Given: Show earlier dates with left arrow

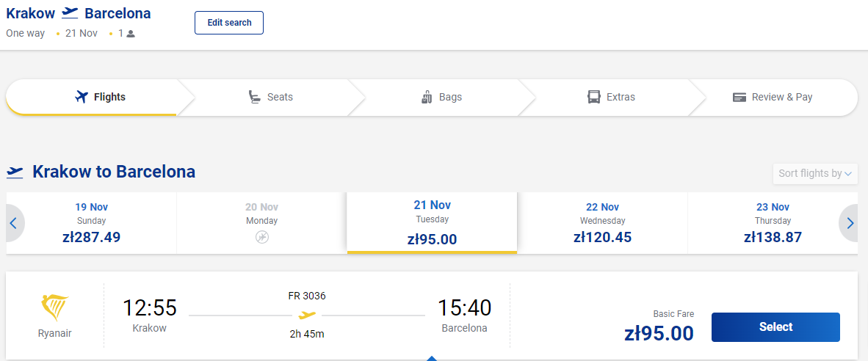Looking at the screenshot, I should tap(14, 223).
